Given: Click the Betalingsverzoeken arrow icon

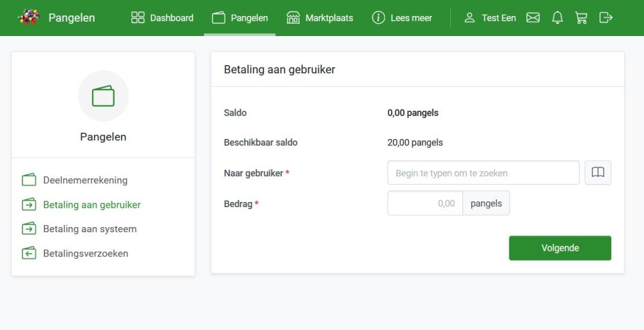Looking at the screenshot, I should coord(29,253).
